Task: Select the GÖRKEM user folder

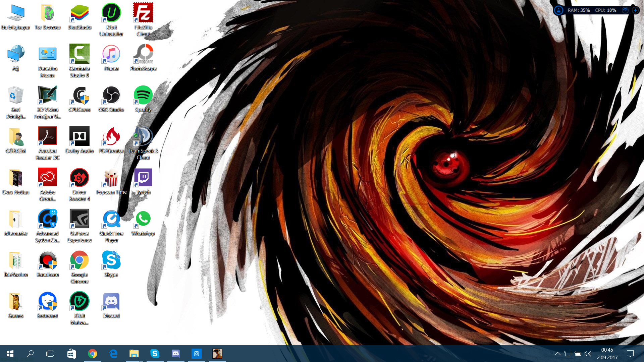Action: pos(16,140)
